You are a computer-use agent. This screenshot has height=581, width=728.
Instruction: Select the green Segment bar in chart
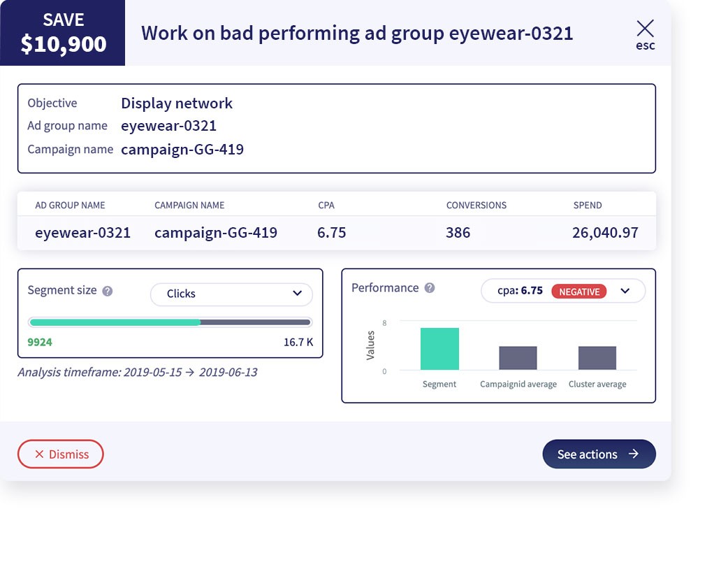439,349
